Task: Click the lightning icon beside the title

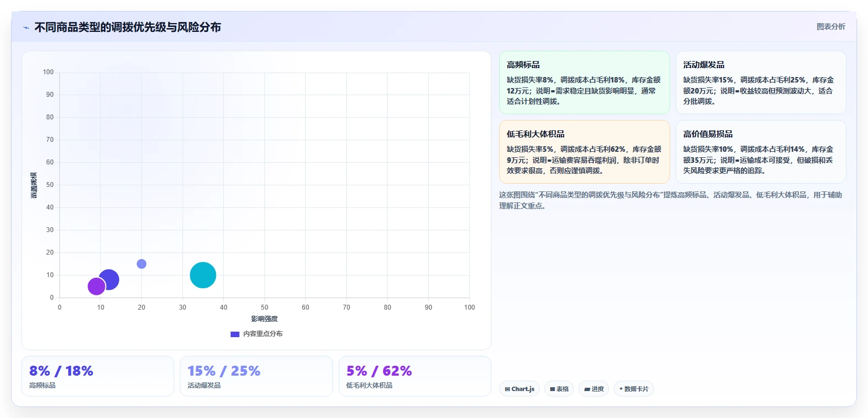Action: (x=26, y=28)
